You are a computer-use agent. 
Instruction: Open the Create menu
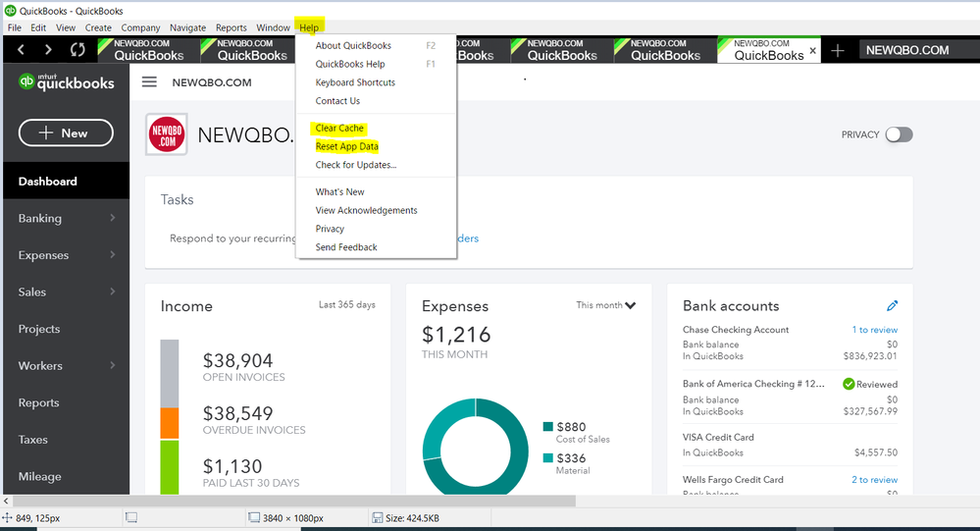pyautogui.click(x=98, y=27)
